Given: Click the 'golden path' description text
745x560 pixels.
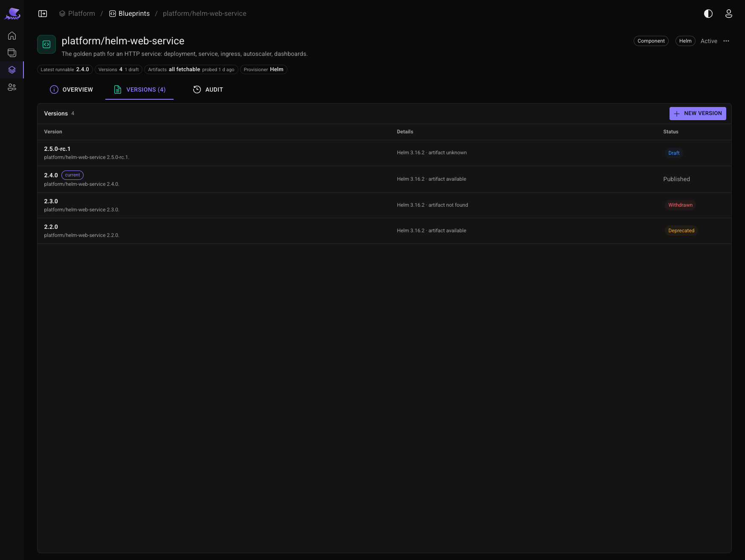Looking at the screenshot, I should (184, 54).
